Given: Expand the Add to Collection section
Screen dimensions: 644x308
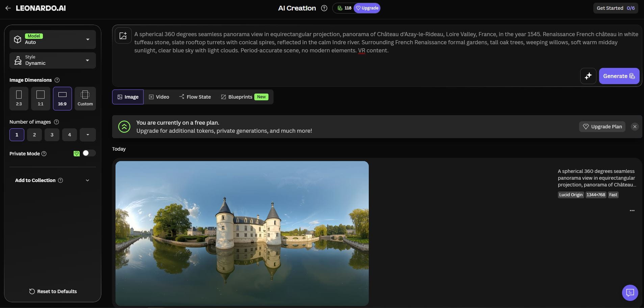Looking at the screenshot, I should 87,180.
